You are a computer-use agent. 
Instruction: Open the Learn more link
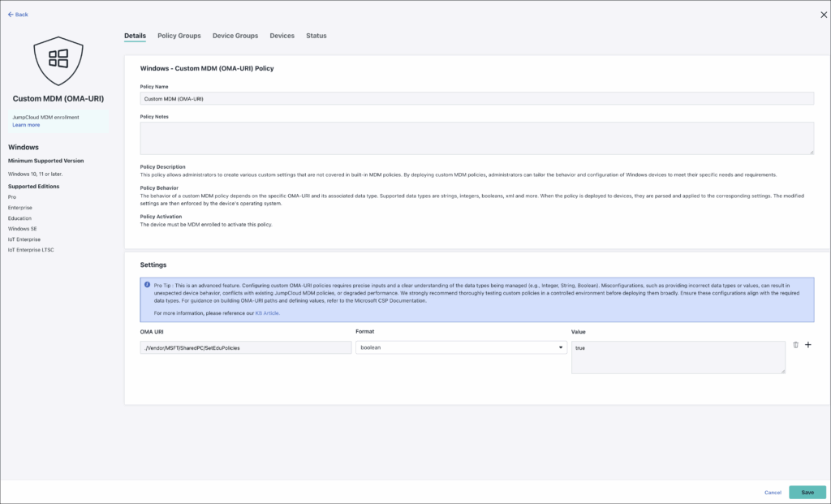coord(26,125)
